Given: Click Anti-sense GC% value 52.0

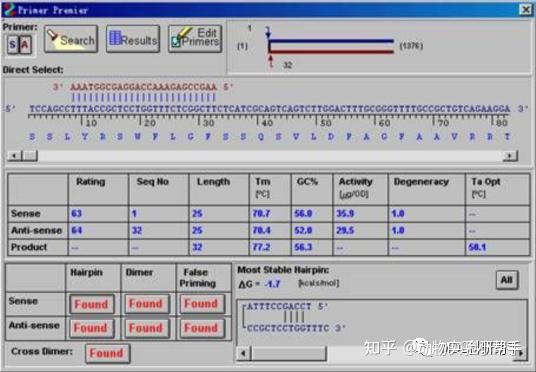Looking at the screenshot, I should [x=303, y=230].
